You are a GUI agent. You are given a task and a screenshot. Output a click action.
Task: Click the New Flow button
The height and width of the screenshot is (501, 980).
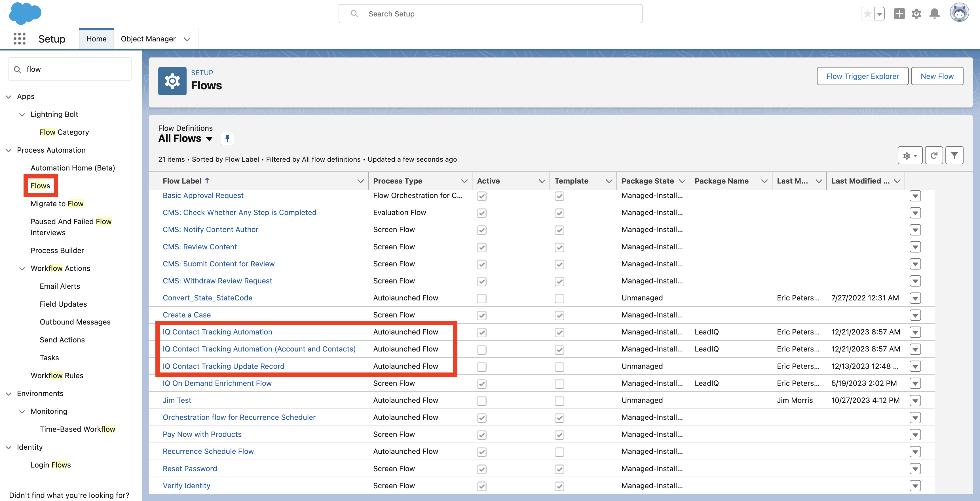tap(937, 76)
